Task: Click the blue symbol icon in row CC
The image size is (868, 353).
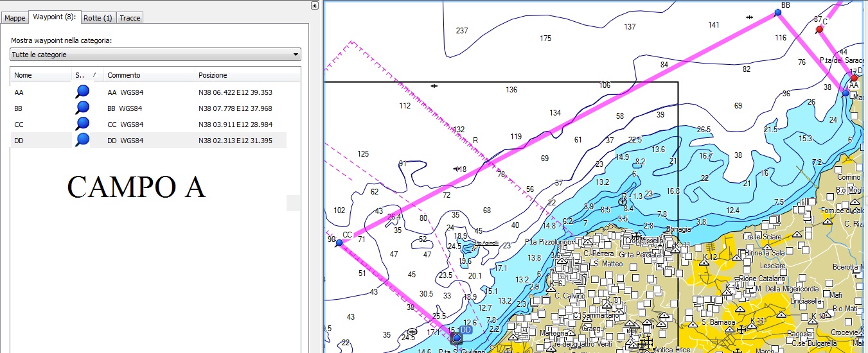Action: point(82,124)
